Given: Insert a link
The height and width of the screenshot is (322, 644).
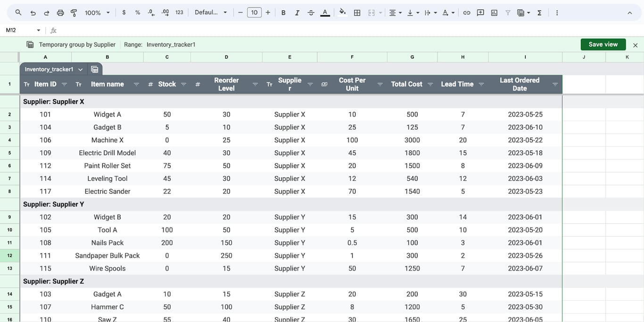Looking at the screenshot, I should (x=467, y=13).
